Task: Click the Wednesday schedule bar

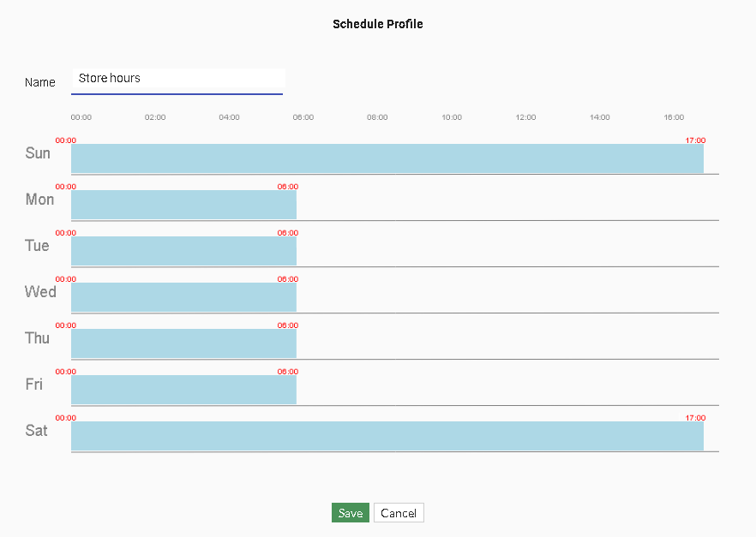Action: 183,297
